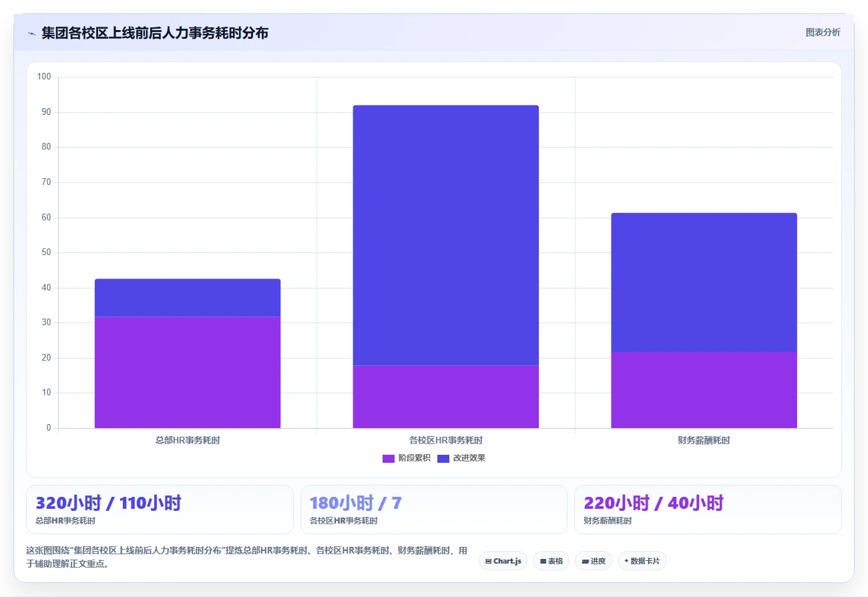Select the Chart.js tag
This screenshot has height=597, width=868.
(503, 561)
